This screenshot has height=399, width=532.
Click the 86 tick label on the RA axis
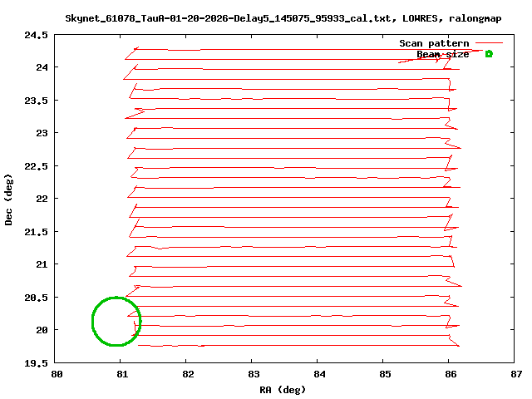(x=449, y=374)
